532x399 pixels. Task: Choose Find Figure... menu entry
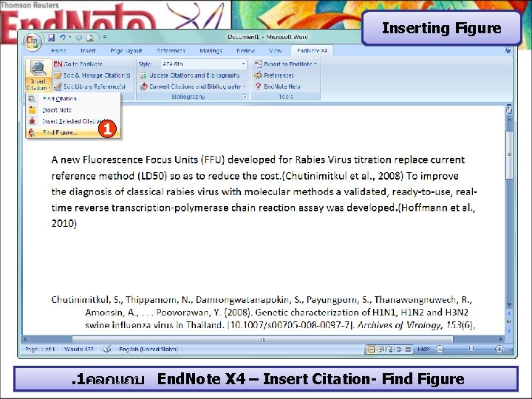point(73,132)
